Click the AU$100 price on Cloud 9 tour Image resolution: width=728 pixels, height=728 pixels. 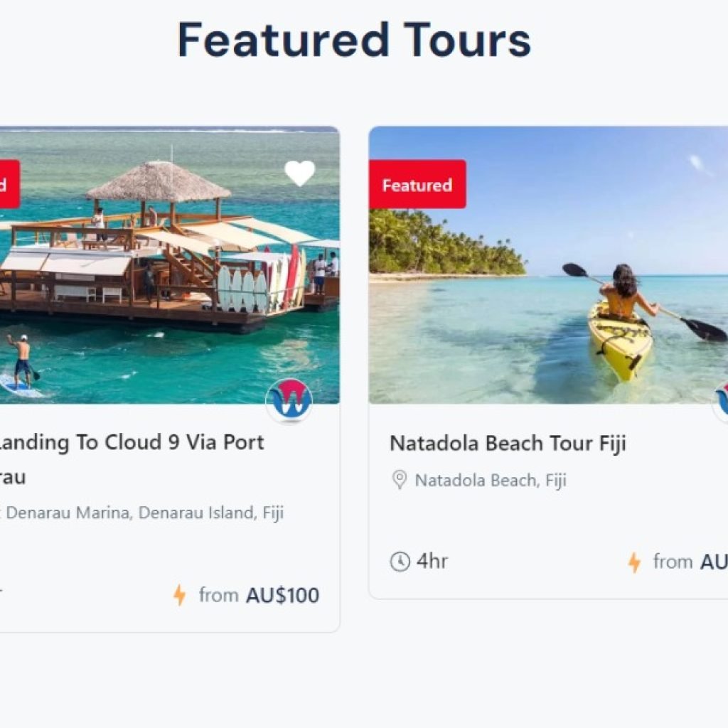pos(282,595)
